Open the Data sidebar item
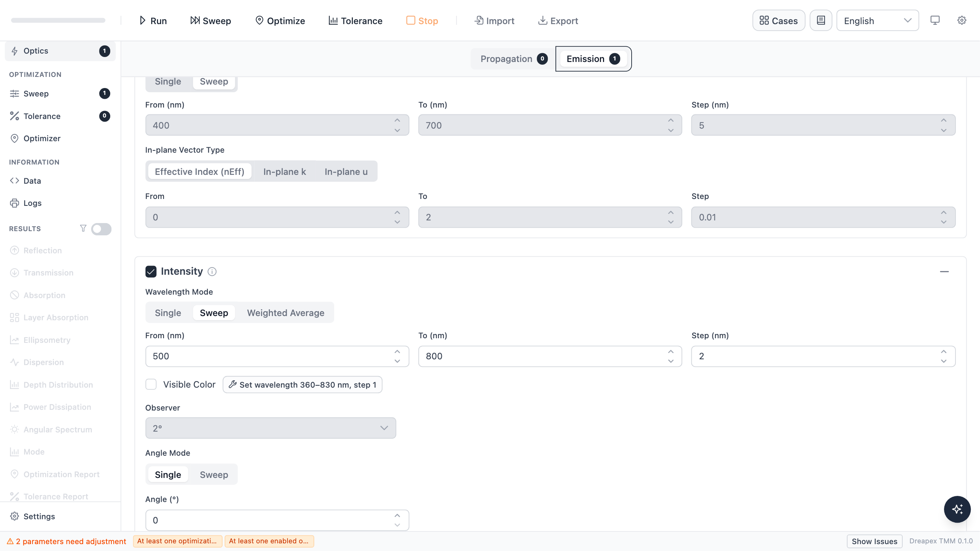The height and width of the screenshot is (551, 980). tap(60, 181)
